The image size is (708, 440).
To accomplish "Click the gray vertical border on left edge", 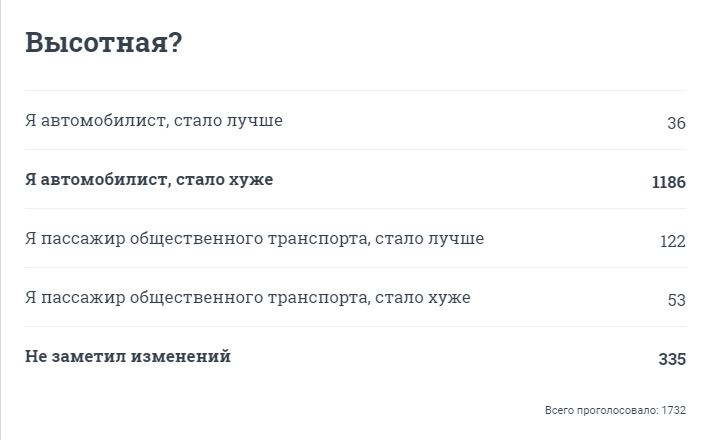I will point(0,220).
